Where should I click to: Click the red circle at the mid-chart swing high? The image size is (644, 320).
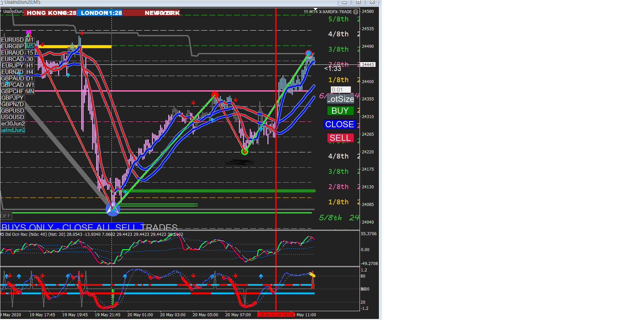click(215, 95)
